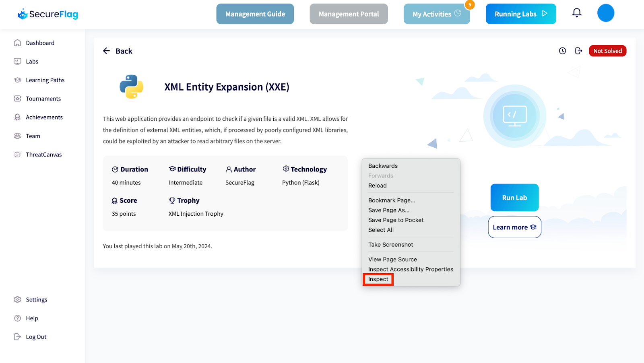Click the last played May 20th text

(x=157, y=246)
